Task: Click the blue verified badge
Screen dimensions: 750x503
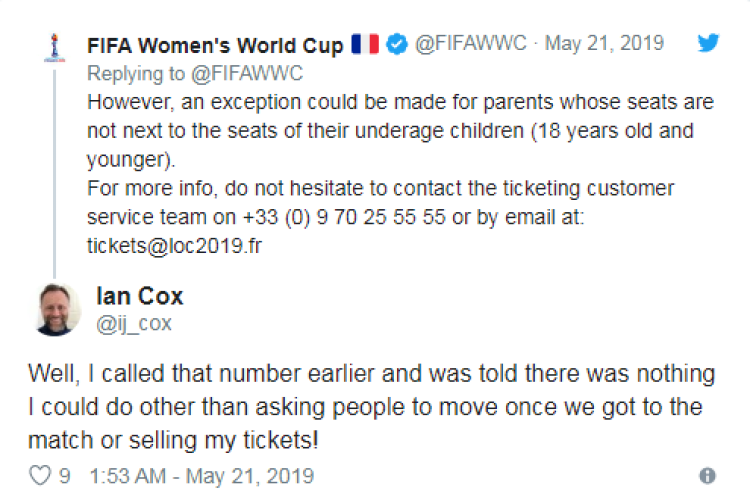Action: (397, 45)
